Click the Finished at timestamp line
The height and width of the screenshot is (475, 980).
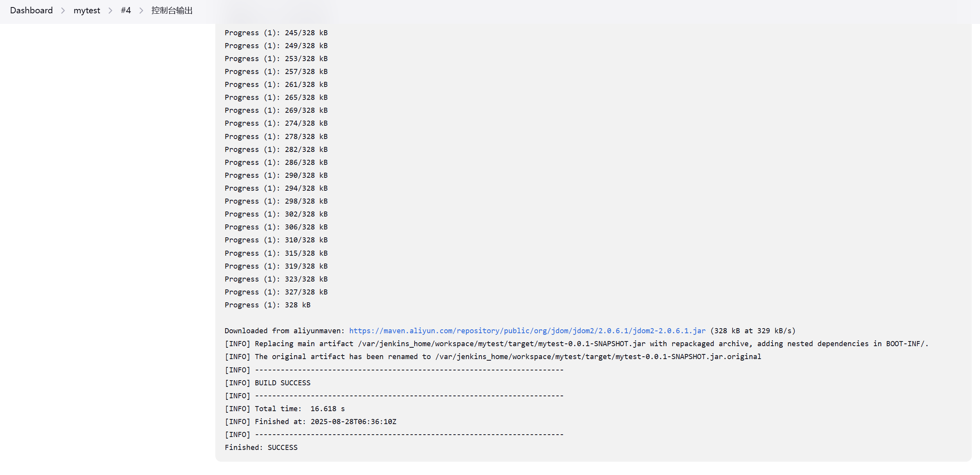pos(310,422)
